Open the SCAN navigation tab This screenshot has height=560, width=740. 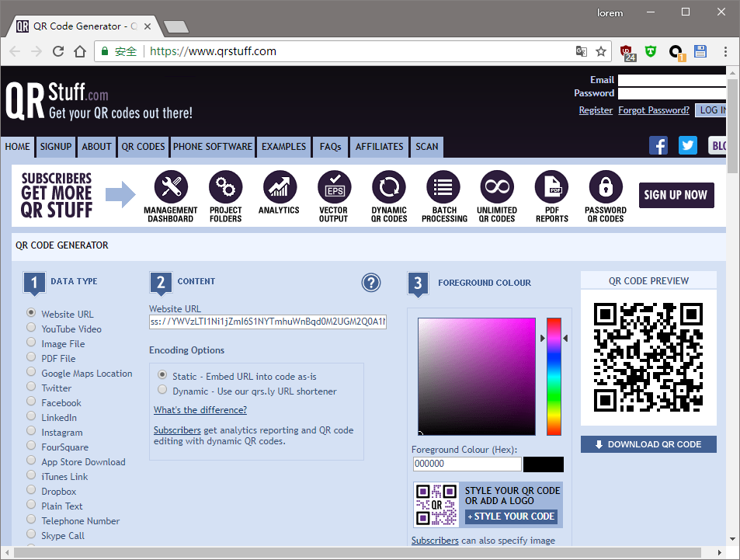pos(426,147)
